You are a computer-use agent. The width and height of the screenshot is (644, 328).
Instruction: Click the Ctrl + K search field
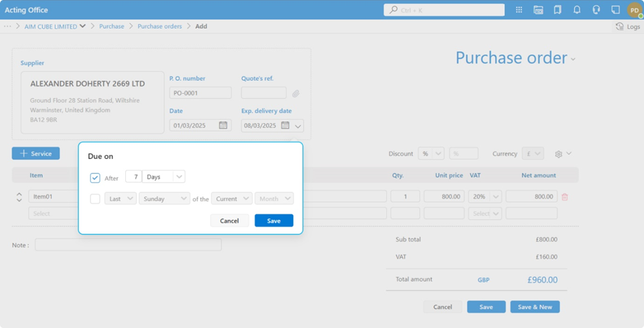point(444,10)
